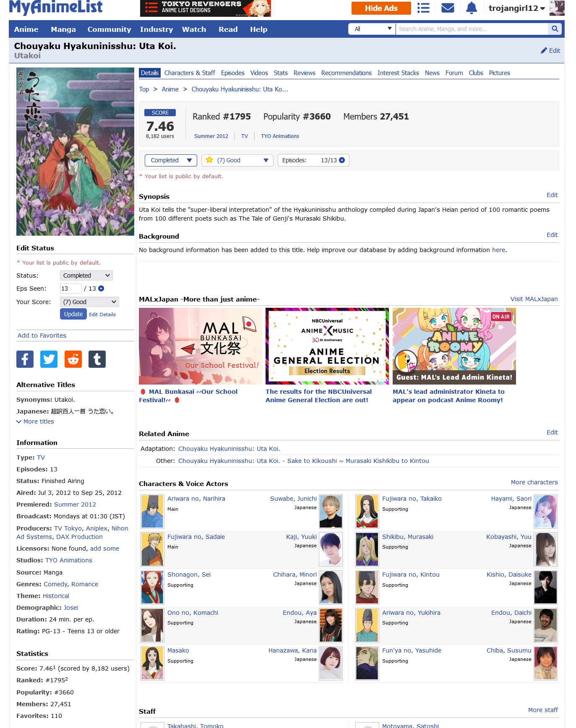Click the Update button
The height and width of the screenshot is (728, 576).
73,314
